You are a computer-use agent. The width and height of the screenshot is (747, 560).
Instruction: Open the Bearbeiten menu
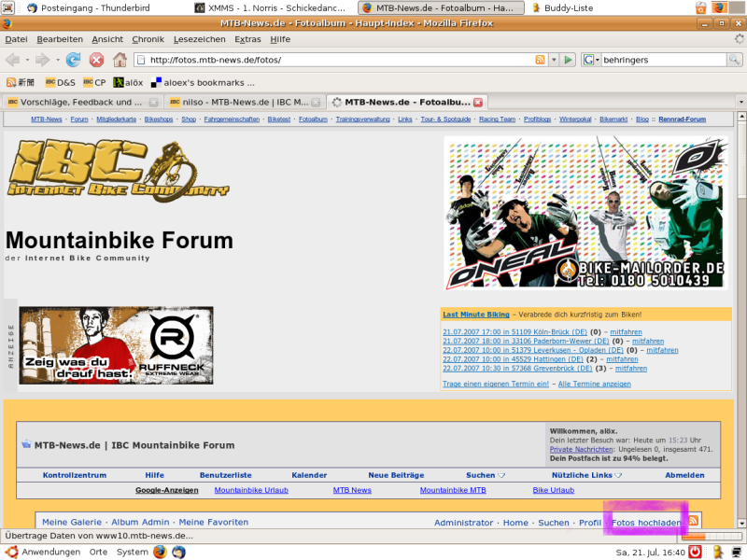point(60,39)
